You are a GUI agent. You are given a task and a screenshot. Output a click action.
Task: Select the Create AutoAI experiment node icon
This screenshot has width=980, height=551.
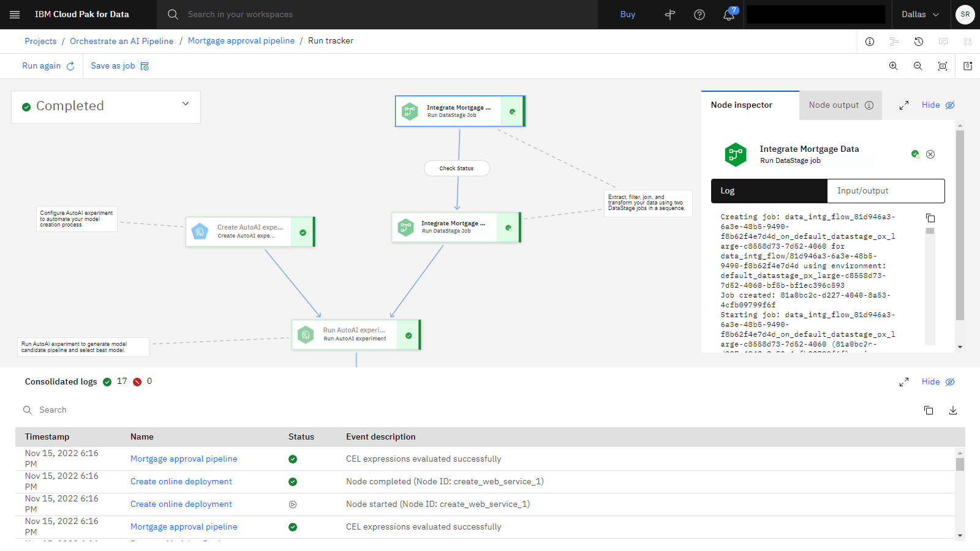[200, 231]
